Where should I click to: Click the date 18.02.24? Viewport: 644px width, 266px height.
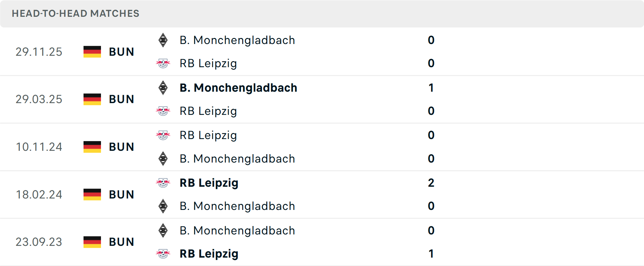(x=39, y=194)
